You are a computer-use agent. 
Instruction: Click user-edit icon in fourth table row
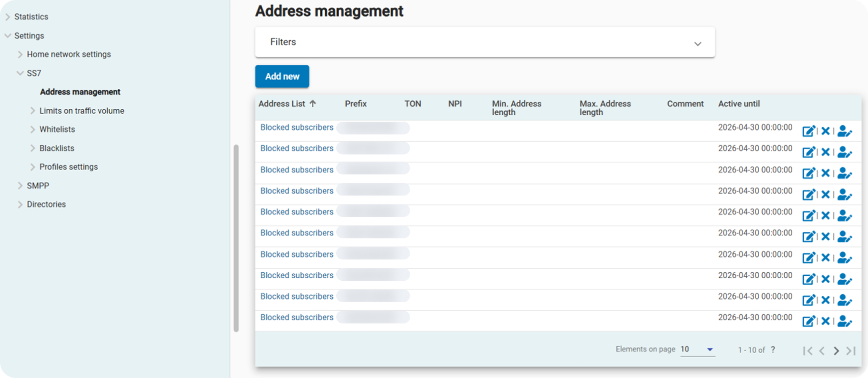(845, 194)
